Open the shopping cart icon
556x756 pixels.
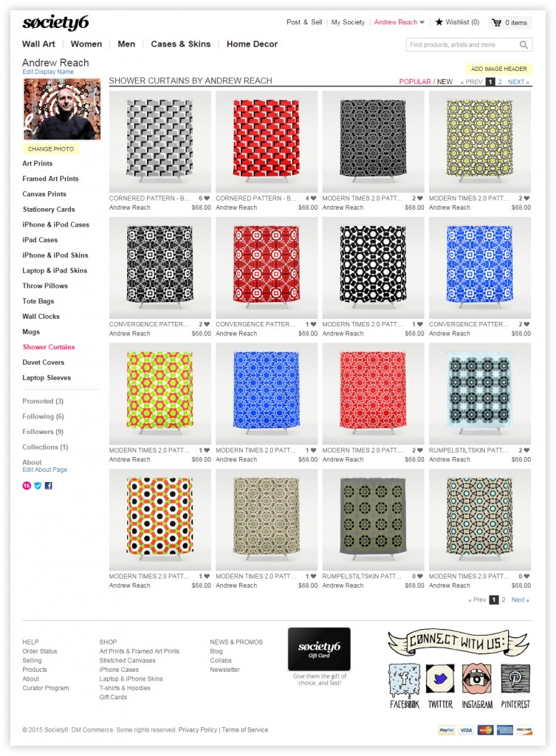click(x=496, y=23)
